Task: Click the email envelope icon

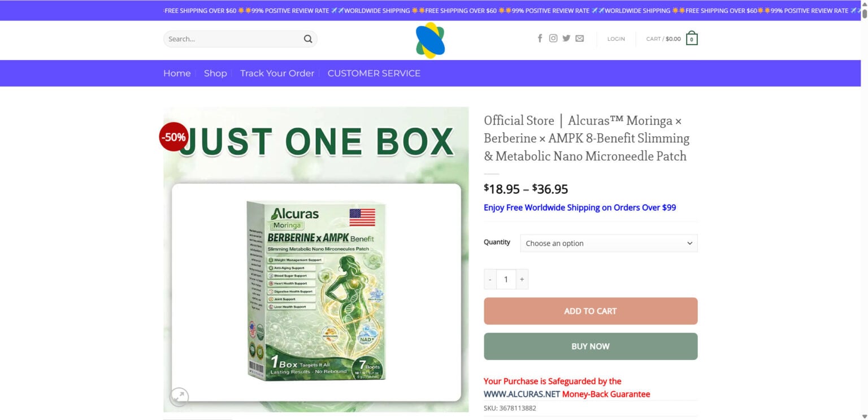Action: pyautogui.click(x=580, y=38)
